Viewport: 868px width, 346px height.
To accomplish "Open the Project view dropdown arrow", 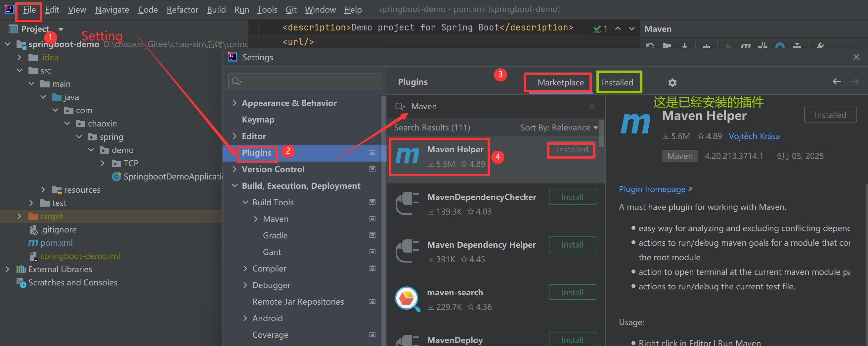I will (61, 29).
